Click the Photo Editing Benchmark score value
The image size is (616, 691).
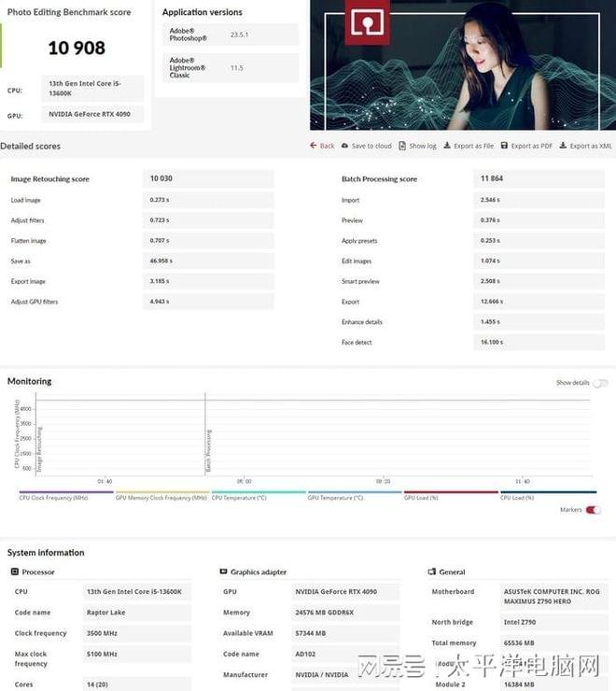[x=77, y=48]
